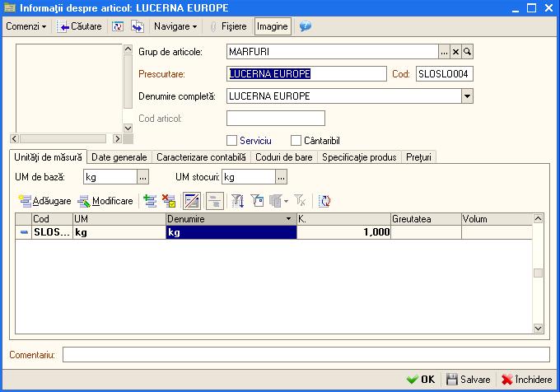Click the refresh list icon in grid toolbar
The width and height of the screenshot is (560, 392).
tap(324, 201)
